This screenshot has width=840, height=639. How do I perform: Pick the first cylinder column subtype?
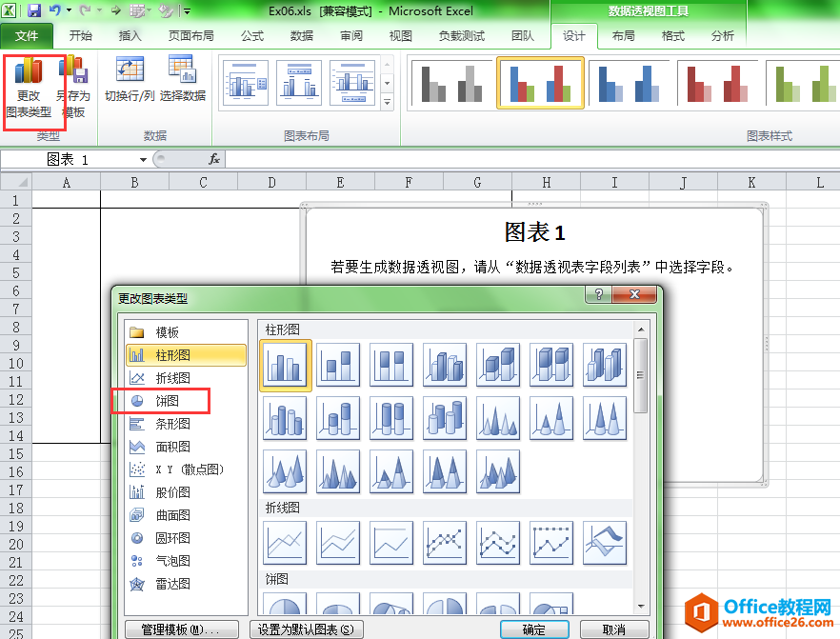[x=285, y=418]
